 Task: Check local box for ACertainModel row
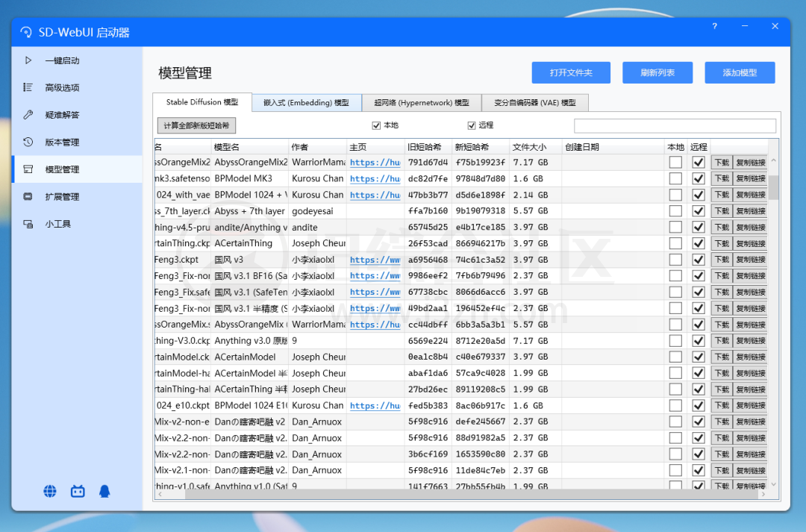pyautogui.click(x=675, y=357)
